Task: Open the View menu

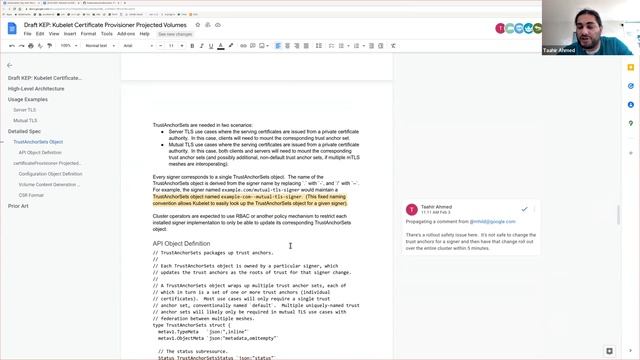Action: tap(54, 34)
